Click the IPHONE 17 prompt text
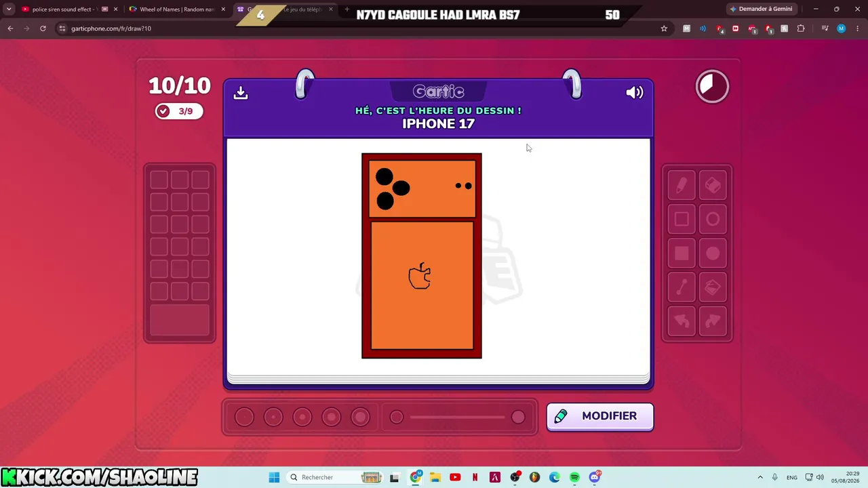The height and width of the screenshot is (488, 868). tap(438, 123)
